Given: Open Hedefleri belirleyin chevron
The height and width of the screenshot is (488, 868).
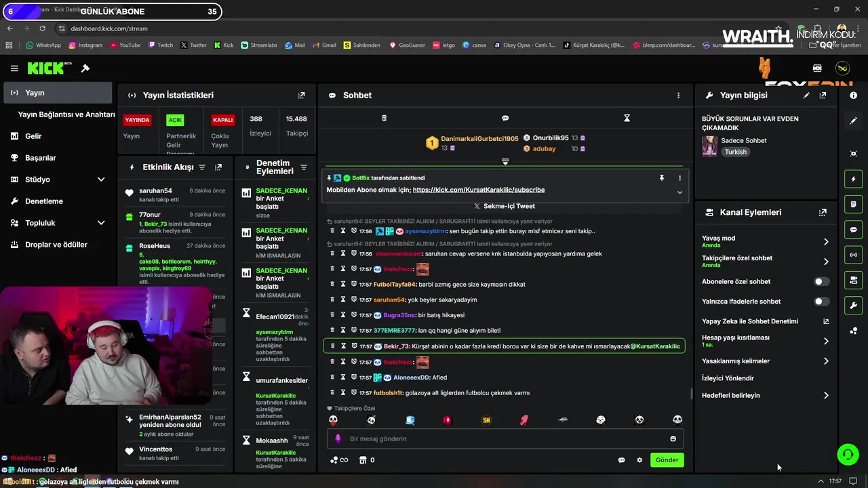Looking at the screenshot, I should point(825,395).
